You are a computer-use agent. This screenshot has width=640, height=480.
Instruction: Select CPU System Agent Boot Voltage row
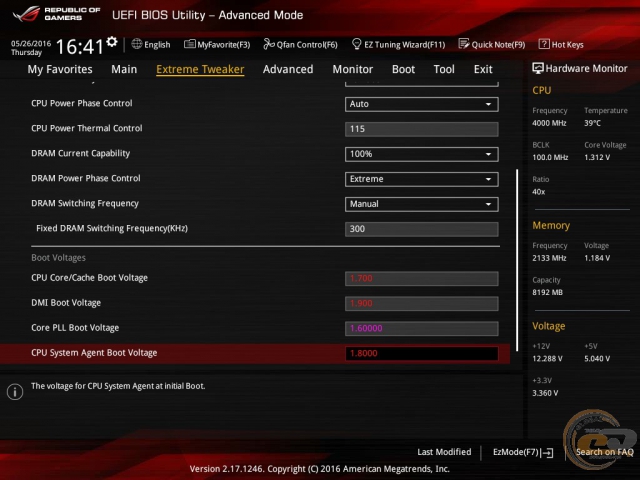tap(255, 353)
